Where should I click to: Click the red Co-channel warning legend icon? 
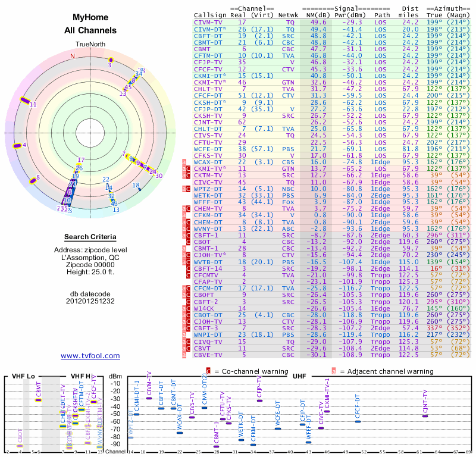pos(208,371)
